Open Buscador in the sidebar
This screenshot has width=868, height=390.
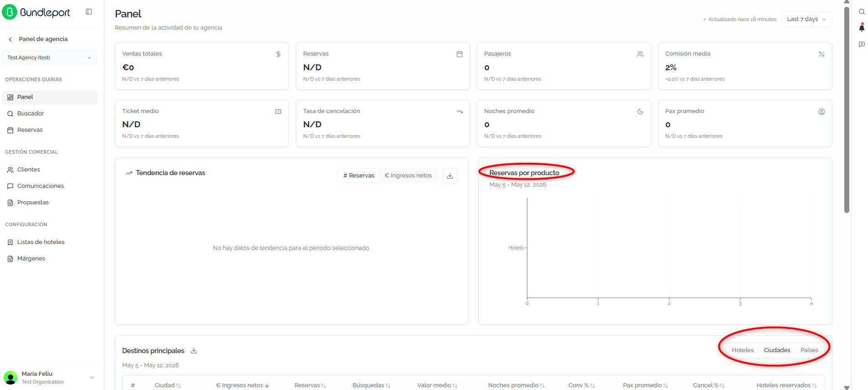point(49,114)
